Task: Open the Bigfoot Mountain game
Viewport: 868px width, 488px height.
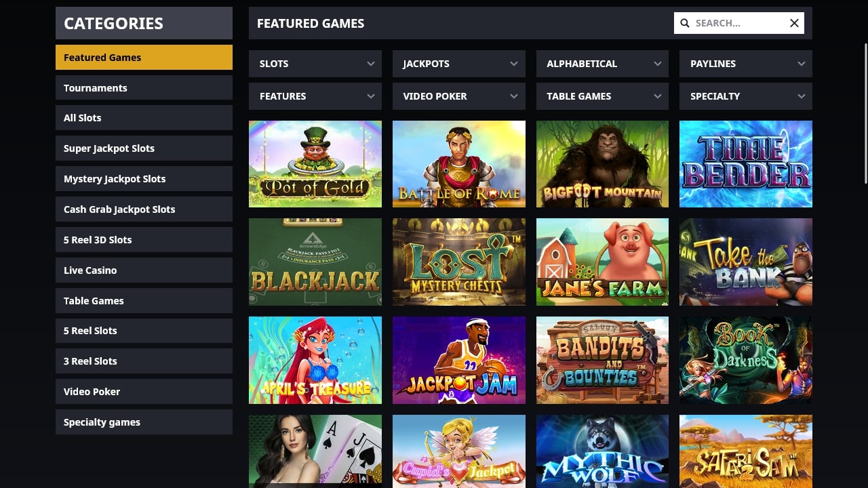Action: (x=602, y=164)
